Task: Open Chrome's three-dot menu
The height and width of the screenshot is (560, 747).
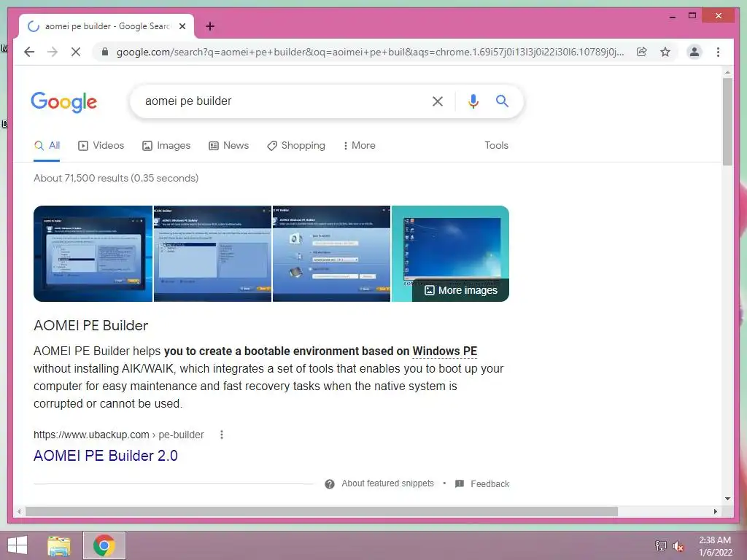Action: pos(718,52)
